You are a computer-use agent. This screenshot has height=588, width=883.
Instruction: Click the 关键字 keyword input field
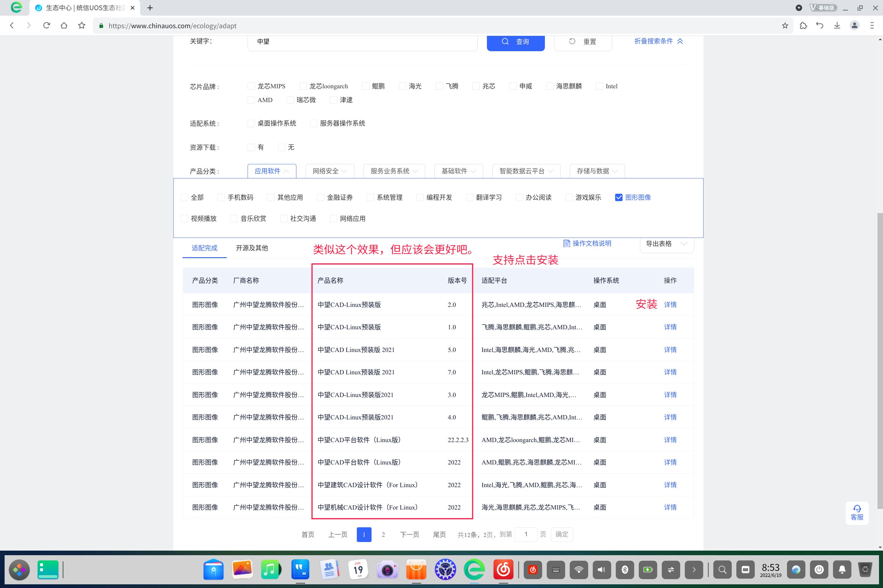pyautogui.click(x=362, y=42)
